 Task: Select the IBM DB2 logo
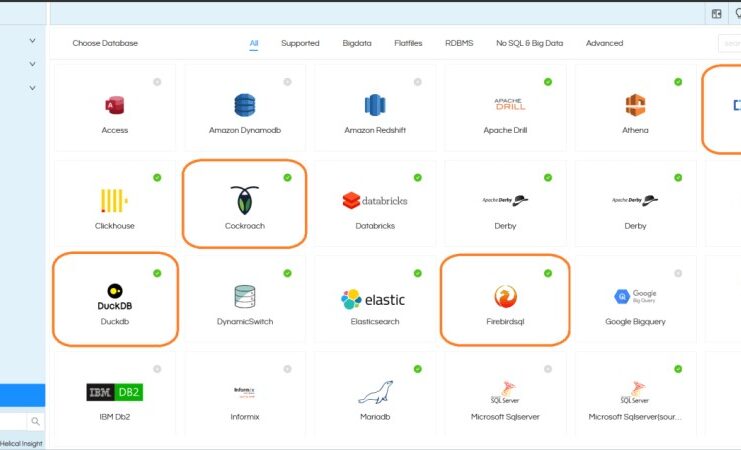[x=114, y=392]
